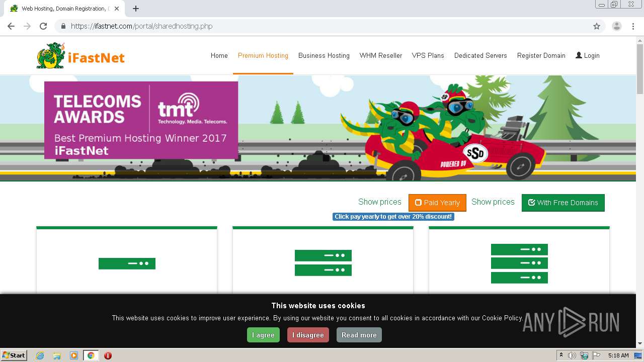This screenshot has width=644, height=362.
Task: Click the browser forward arrow
Action: 27,26
